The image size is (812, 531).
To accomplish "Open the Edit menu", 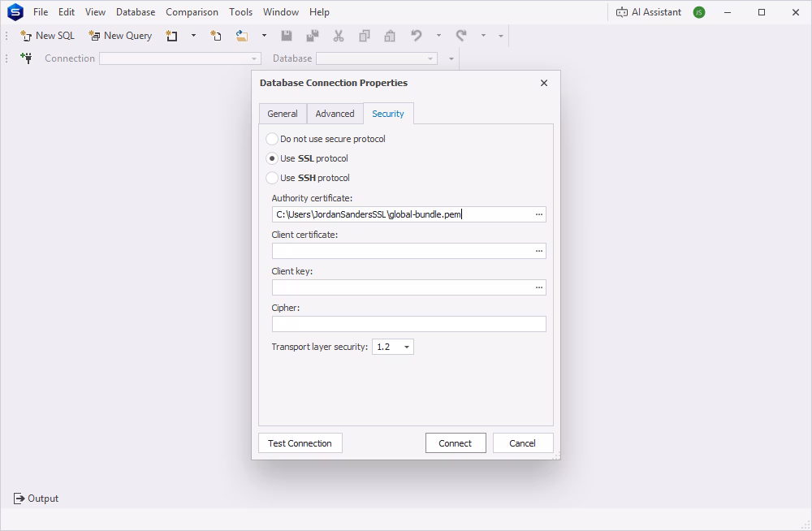I will click(x=67, y=12).
